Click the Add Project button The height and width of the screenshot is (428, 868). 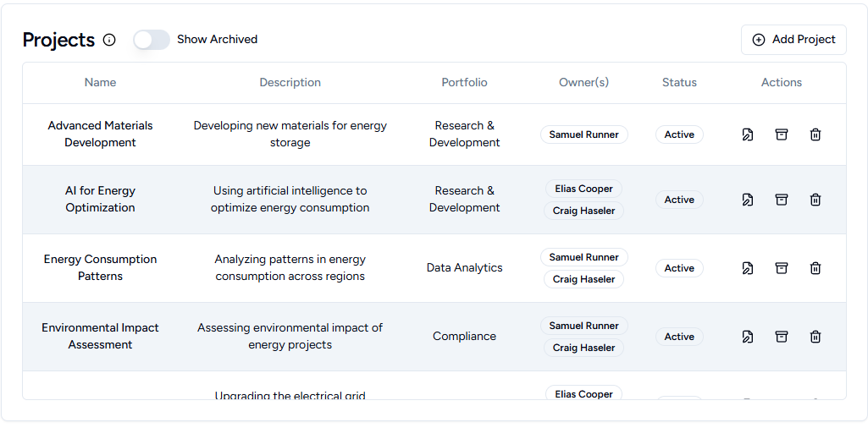pos(793,40)
